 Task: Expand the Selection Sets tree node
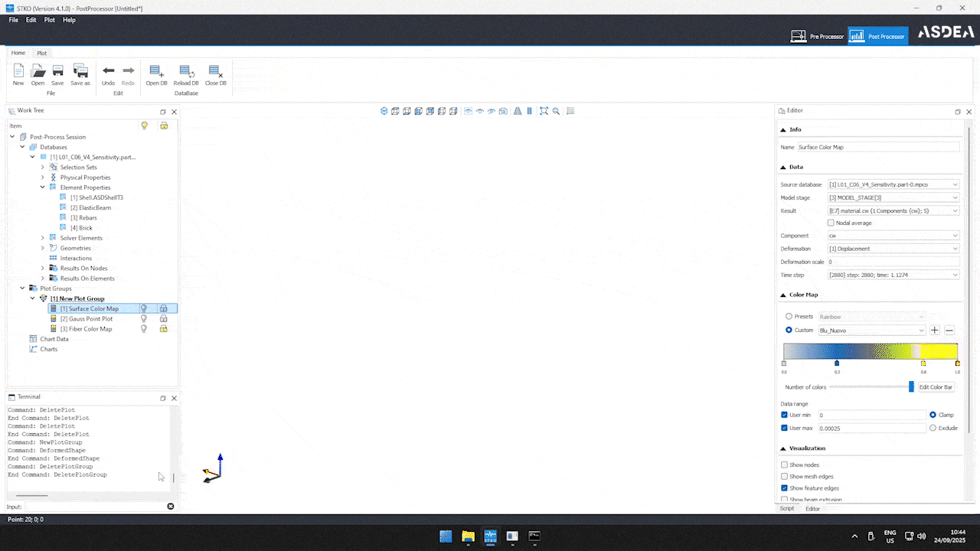pyautogui.click(x=43, y=167)
